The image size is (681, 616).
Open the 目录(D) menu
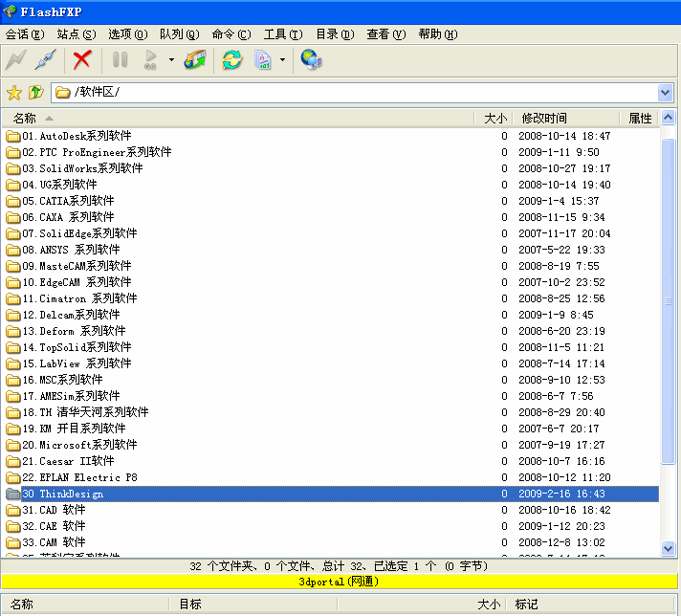[x=335, y=34]
